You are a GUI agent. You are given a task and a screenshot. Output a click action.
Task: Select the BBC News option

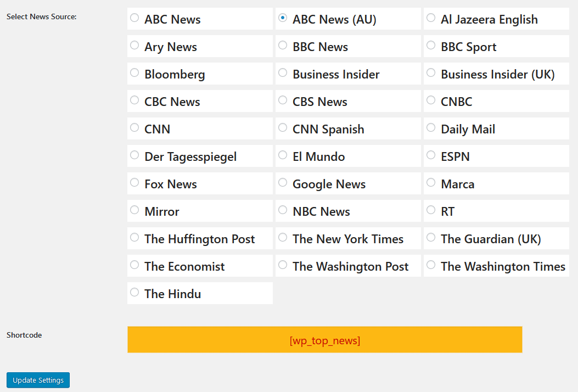tap(283, 46)
